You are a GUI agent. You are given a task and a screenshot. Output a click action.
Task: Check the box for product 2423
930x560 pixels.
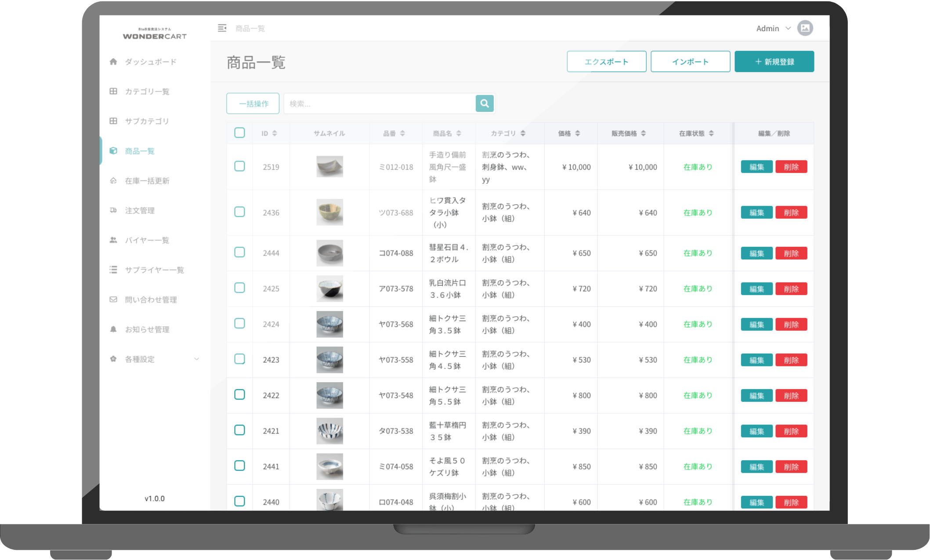pyautogui.click(x=239, y=359)
